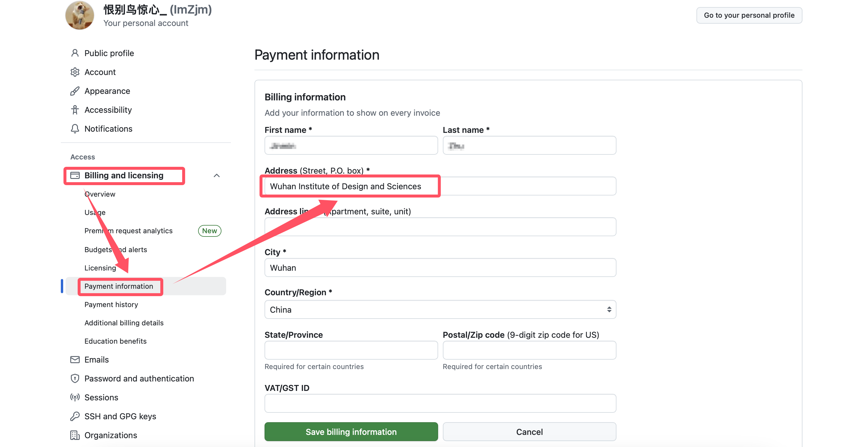Click the Emails envelope icon
Viewport: 868px width, 447px height.
tap(75, 360)
